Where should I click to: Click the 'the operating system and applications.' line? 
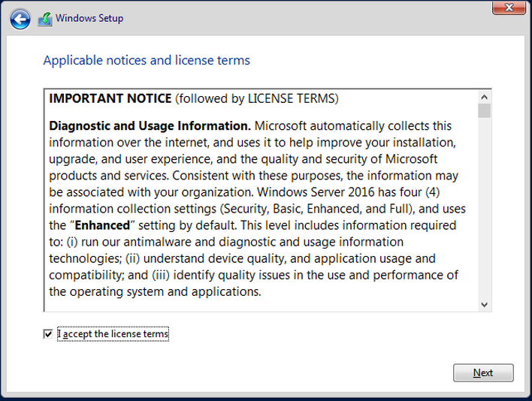point(155,292)
